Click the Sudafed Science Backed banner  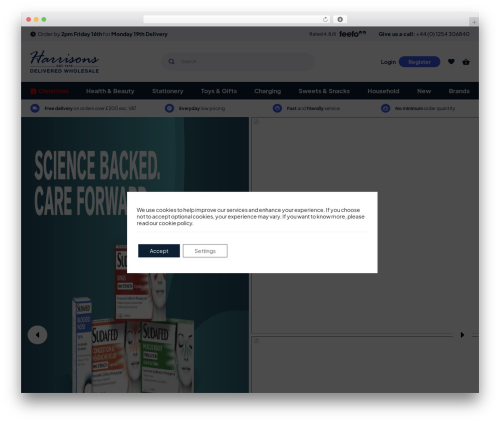coord(135,255)
